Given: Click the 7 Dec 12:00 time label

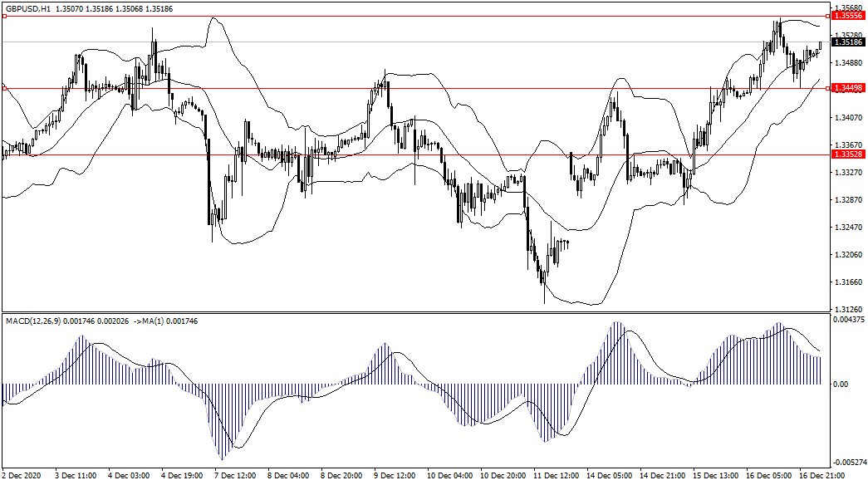Looking at the screenshot, I should click(x=236, y=477).
